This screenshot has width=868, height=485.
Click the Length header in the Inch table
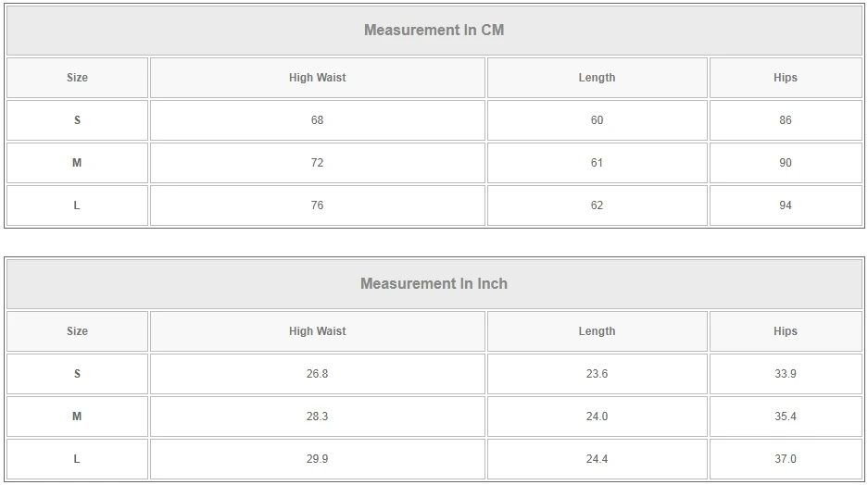tap(597, 331)
